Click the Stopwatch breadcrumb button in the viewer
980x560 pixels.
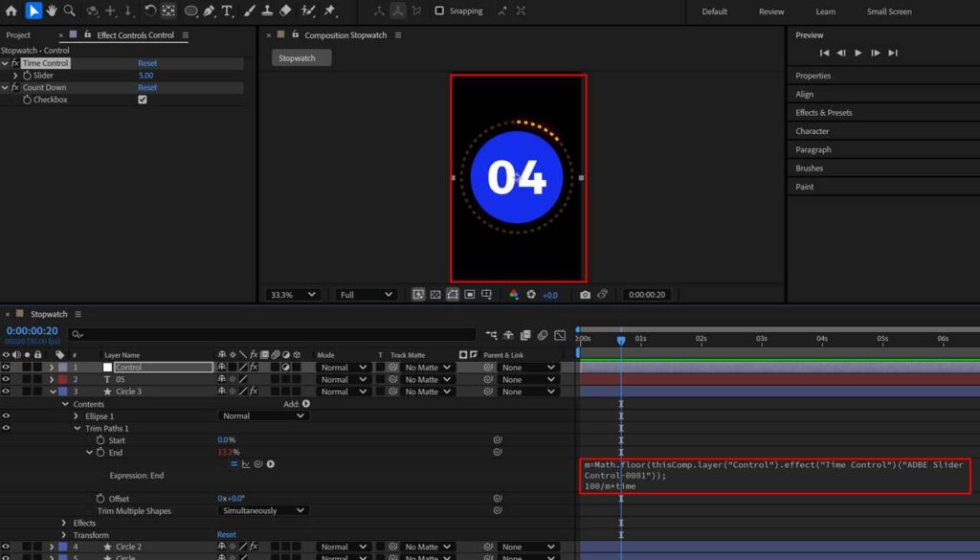[x=301, y=58]
